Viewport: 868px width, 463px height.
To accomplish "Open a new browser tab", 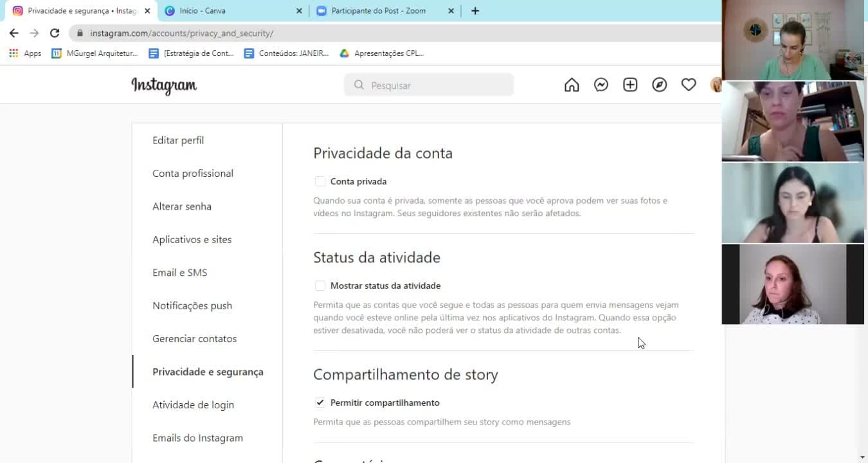I will (x=475, y=10).
